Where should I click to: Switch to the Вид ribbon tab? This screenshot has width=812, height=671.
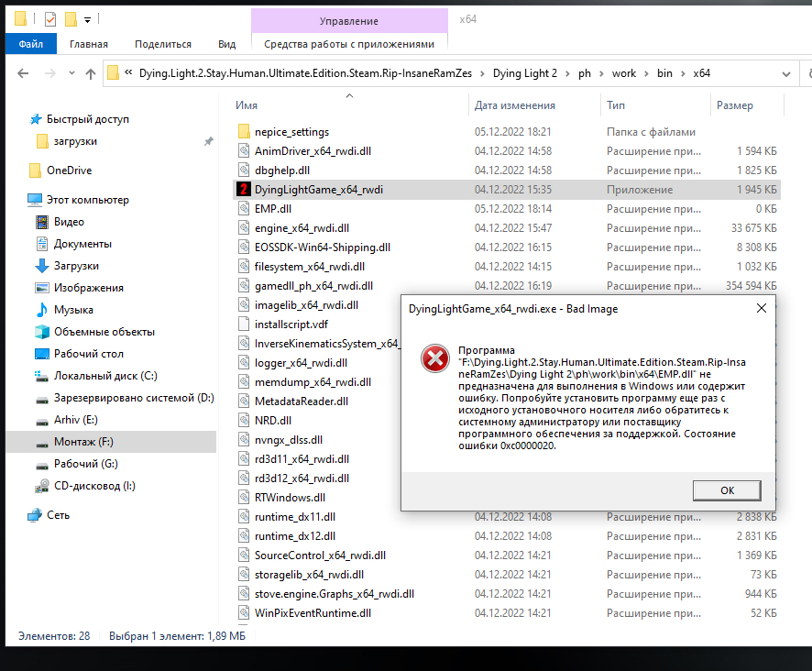point(226,44)
